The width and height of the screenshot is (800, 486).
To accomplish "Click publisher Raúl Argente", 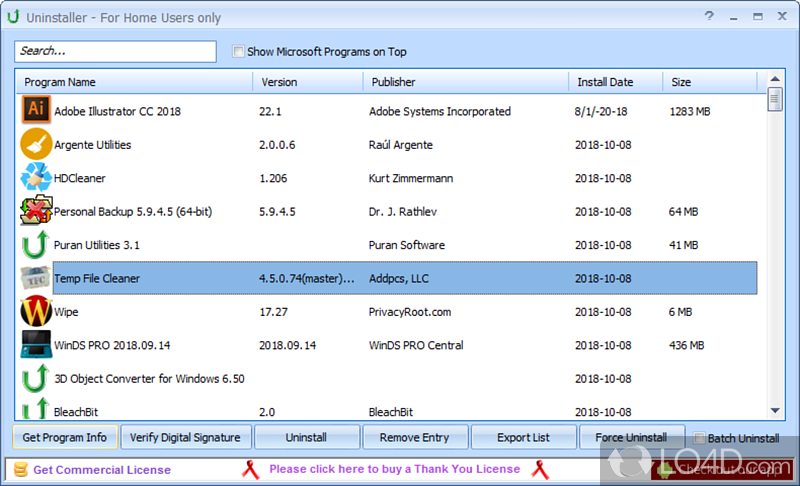I will coord(401,145).
